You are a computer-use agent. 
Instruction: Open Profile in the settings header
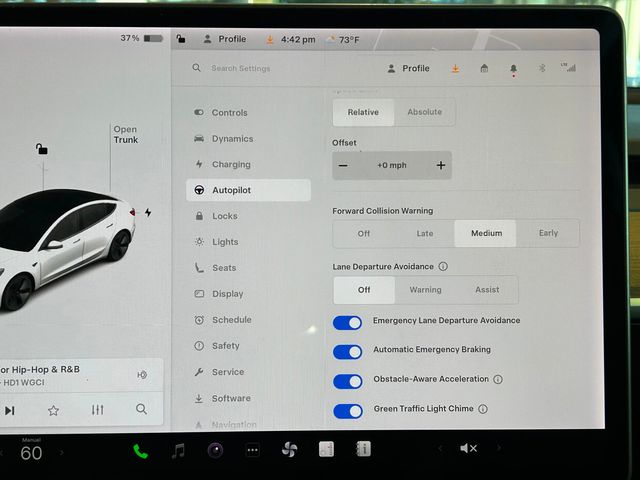click(408, 68)
